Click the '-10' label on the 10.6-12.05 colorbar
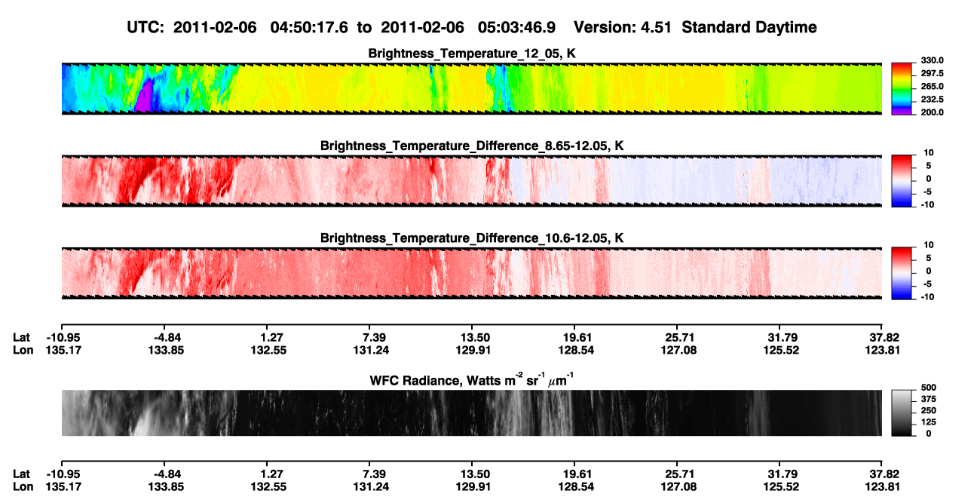980x503 pixels. pos(927,297)
